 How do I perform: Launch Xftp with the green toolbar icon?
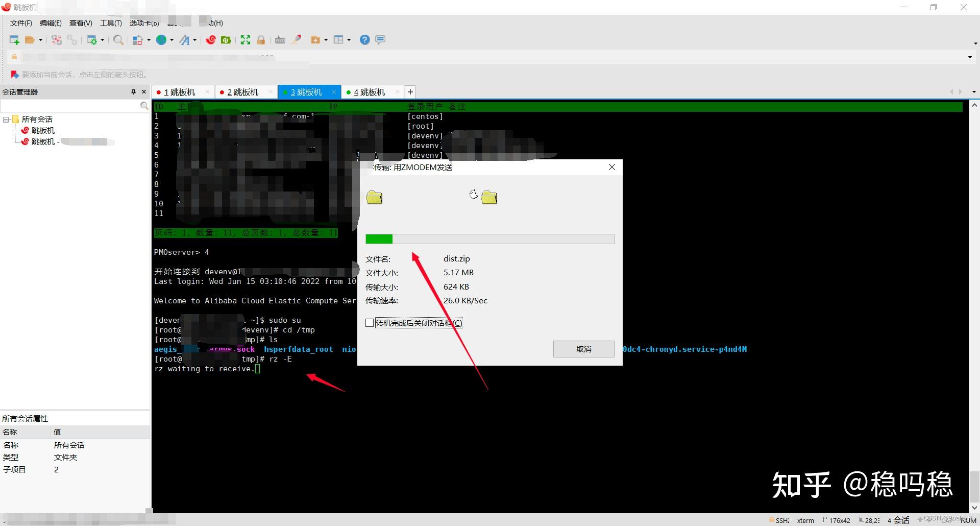click(x=226, y=40)
